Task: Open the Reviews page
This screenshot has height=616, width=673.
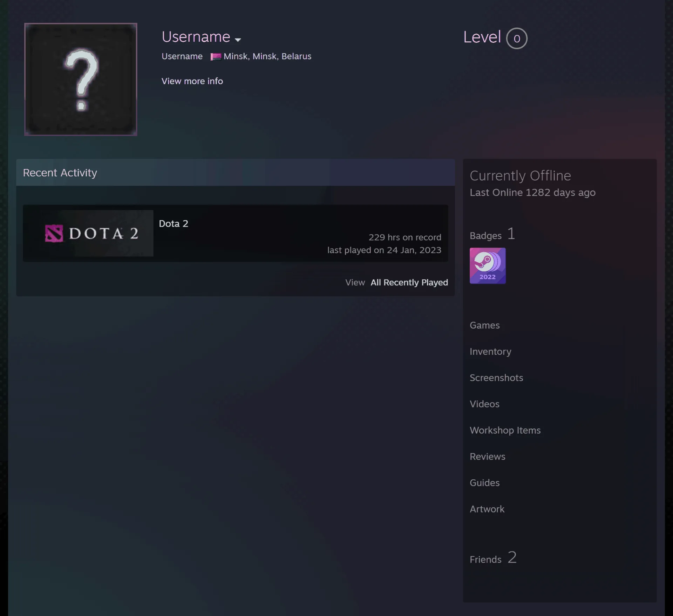Action: [x=487, y=456]
